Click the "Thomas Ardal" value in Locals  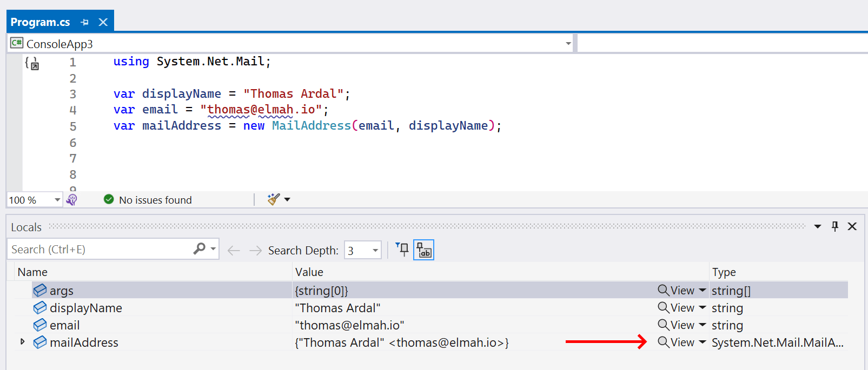337,308
